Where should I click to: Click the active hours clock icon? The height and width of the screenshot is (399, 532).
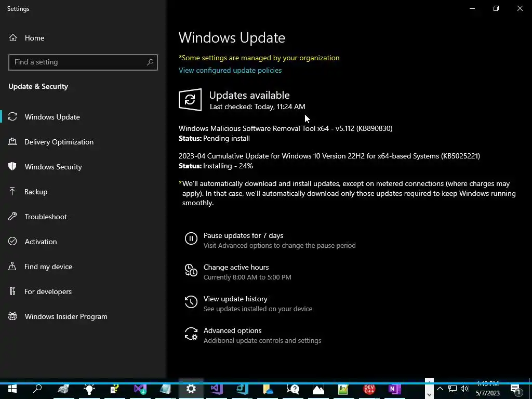191,270
